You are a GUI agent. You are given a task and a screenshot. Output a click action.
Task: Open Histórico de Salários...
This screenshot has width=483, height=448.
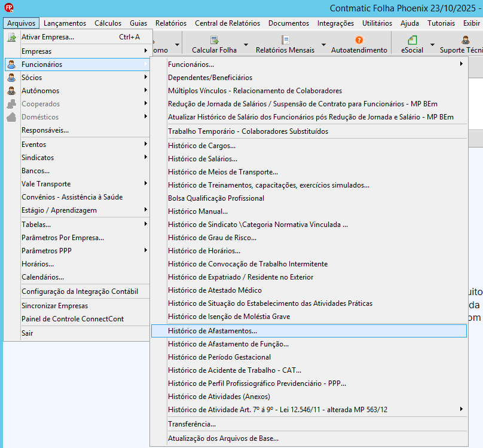(x=309, y=159)
